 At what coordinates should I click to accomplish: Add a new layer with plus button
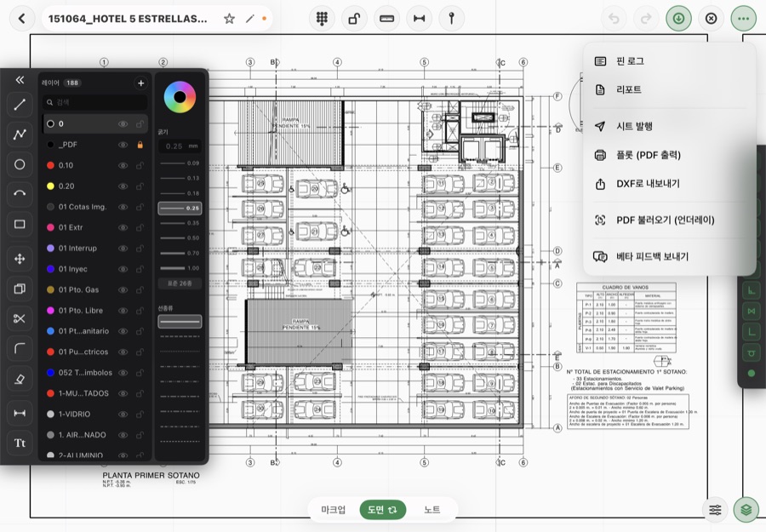(x=140, y=83)
